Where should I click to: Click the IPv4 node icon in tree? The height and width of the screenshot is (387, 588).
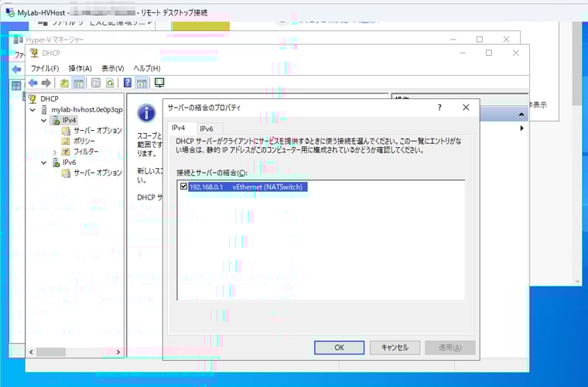coord(56,120)
